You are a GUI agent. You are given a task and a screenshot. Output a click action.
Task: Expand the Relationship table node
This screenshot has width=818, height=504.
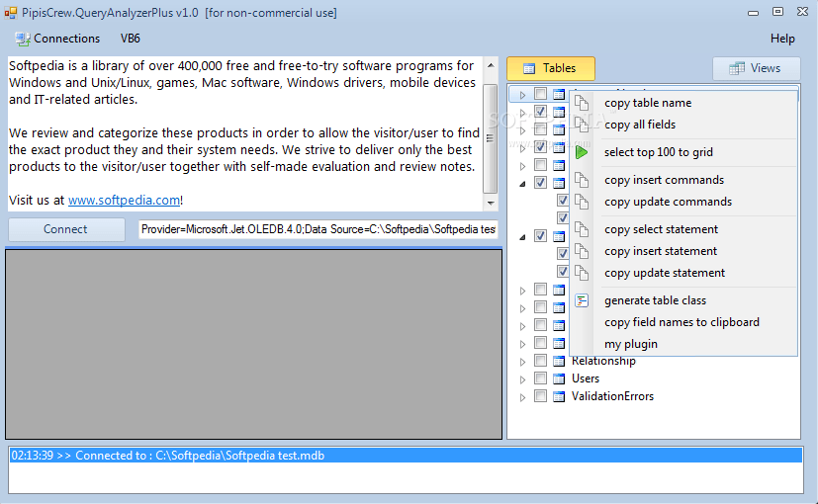point(522,362)
